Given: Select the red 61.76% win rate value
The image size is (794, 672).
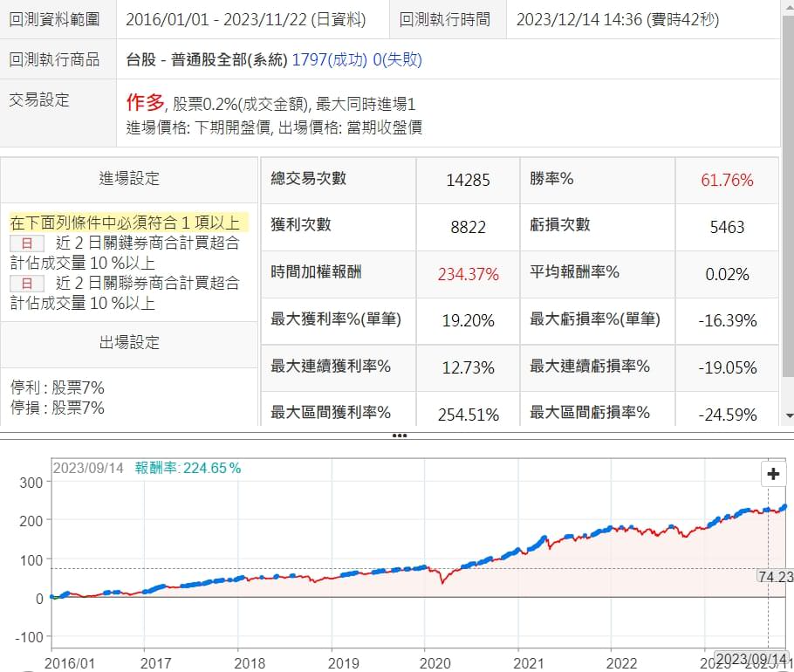Looking at the screenshot, I should pos(727,181).
